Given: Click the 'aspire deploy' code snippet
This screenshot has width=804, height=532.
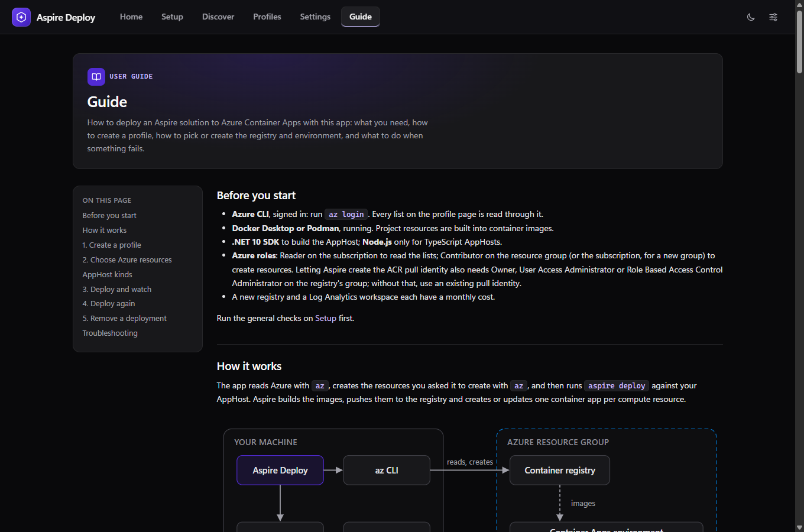Looking at the screenshot, I should pos(617,386).
